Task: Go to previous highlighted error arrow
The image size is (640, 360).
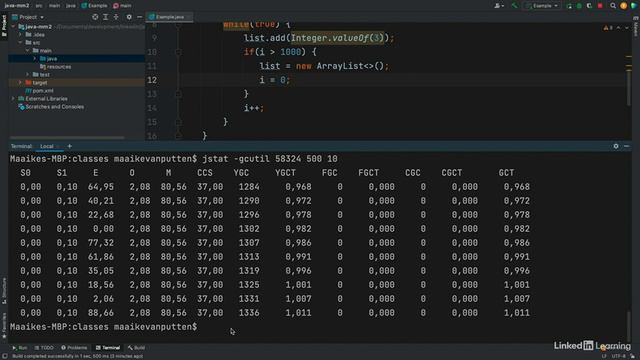Action: pyautogui.click(x=618, y=28)
